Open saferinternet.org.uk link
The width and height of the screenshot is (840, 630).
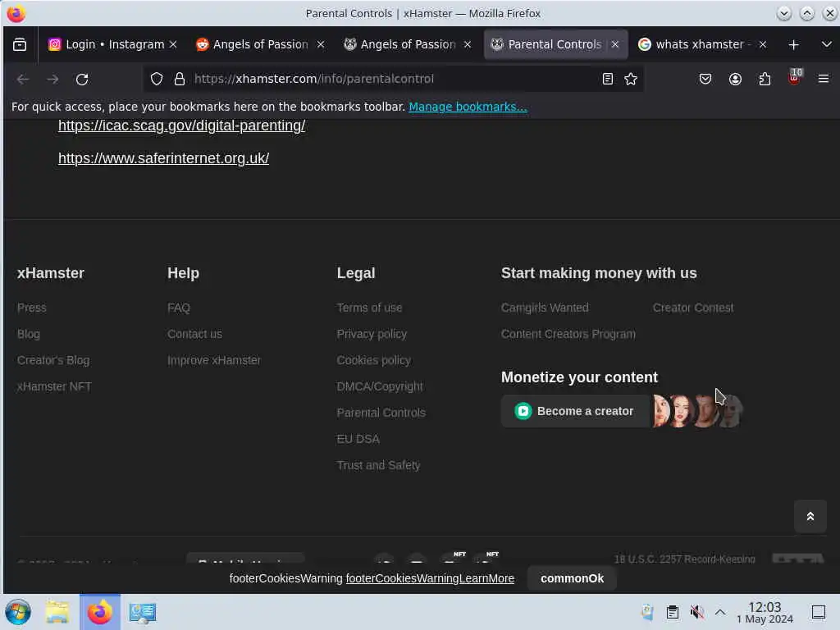(x=163, y=158)
